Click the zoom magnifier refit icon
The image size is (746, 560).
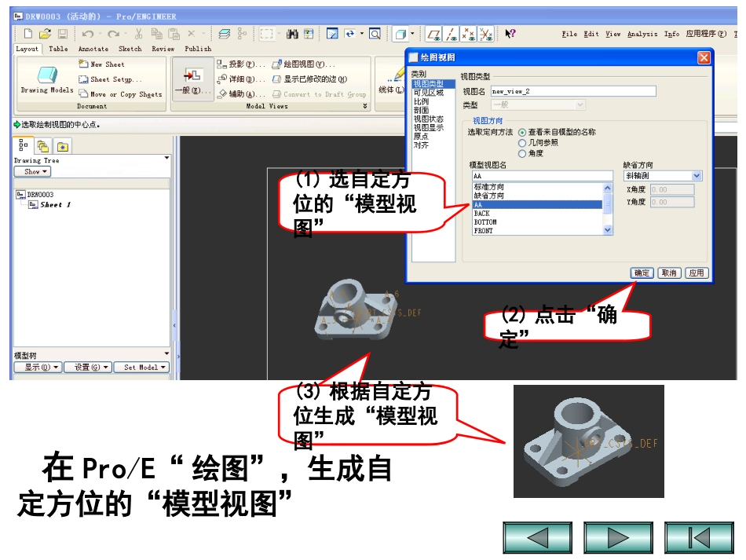click(x=375, y=34)
